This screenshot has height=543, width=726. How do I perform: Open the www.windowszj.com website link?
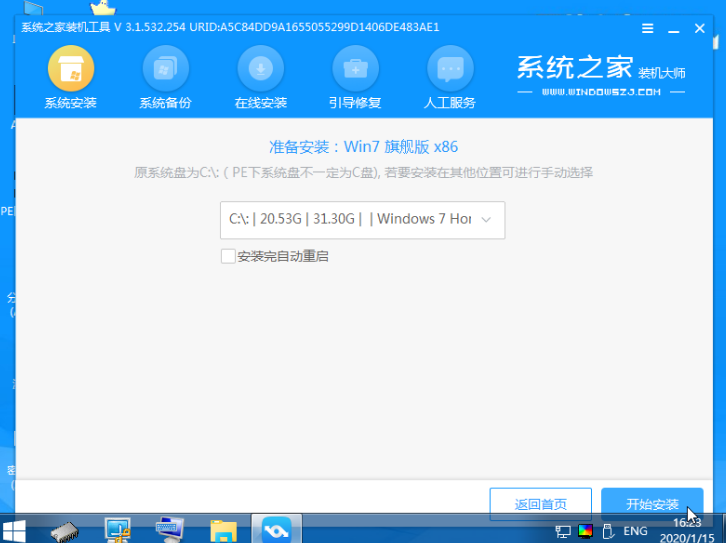601,92
